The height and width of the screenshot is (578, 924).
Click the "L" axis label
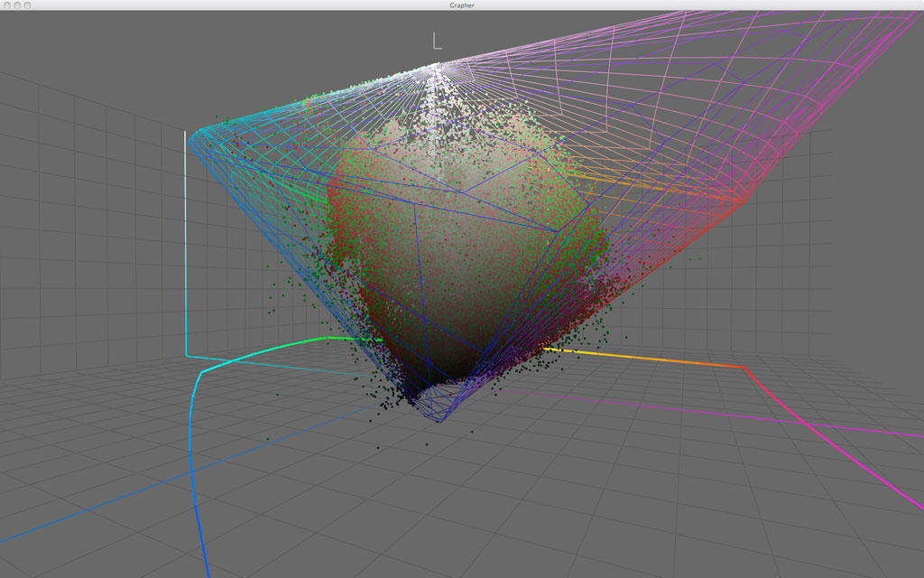(437, 41)
